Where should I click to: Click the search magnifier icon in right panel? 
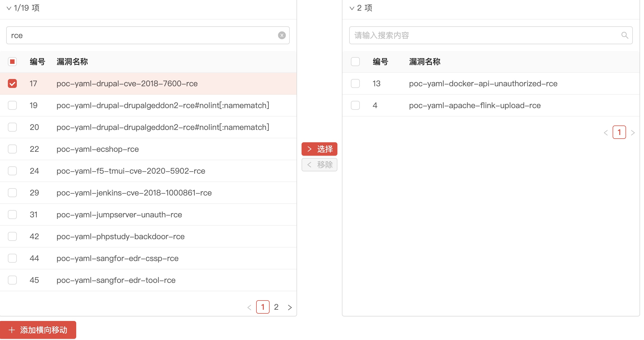coord(625,35)
